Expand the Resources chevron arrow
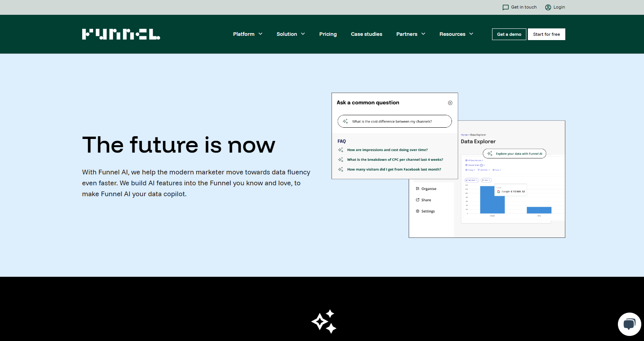644x341 pixels. coord(471,34)
